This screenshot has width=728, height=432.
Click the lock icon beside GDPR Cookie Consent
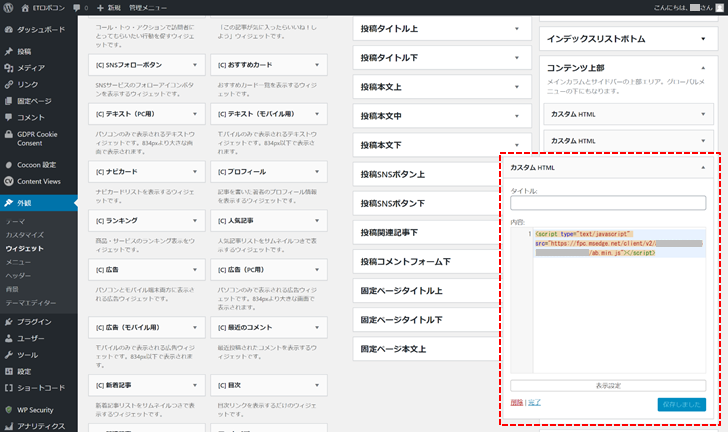point(8,134)
